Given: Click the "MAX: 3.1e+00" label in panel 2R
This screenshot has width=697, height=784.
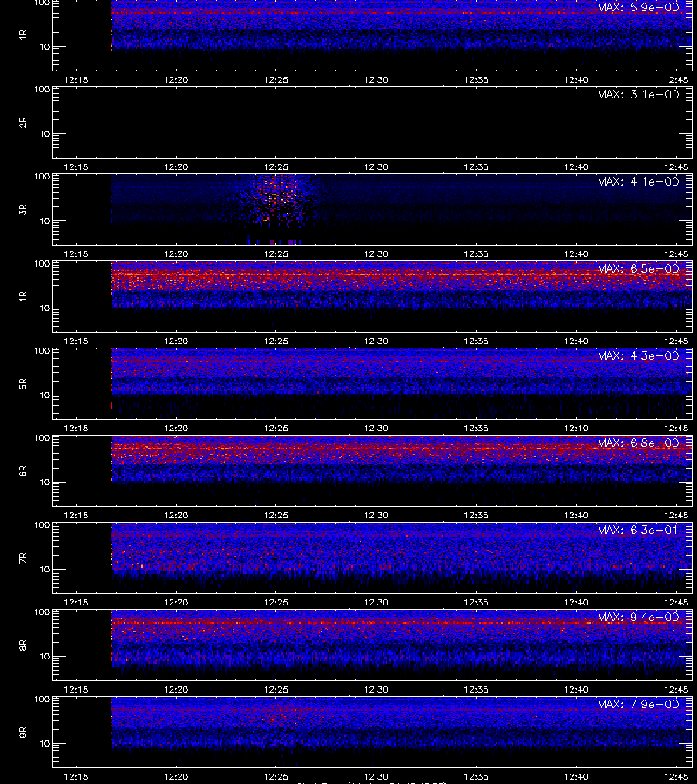Looking at the screenshot, I should click(x=638, y=94).
